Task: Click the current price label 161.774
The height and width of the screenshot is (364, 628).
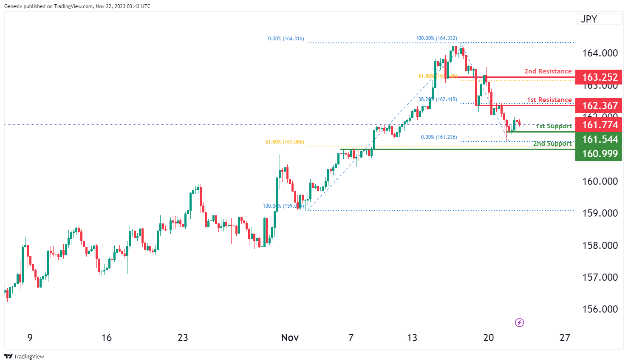Action: 599,125
